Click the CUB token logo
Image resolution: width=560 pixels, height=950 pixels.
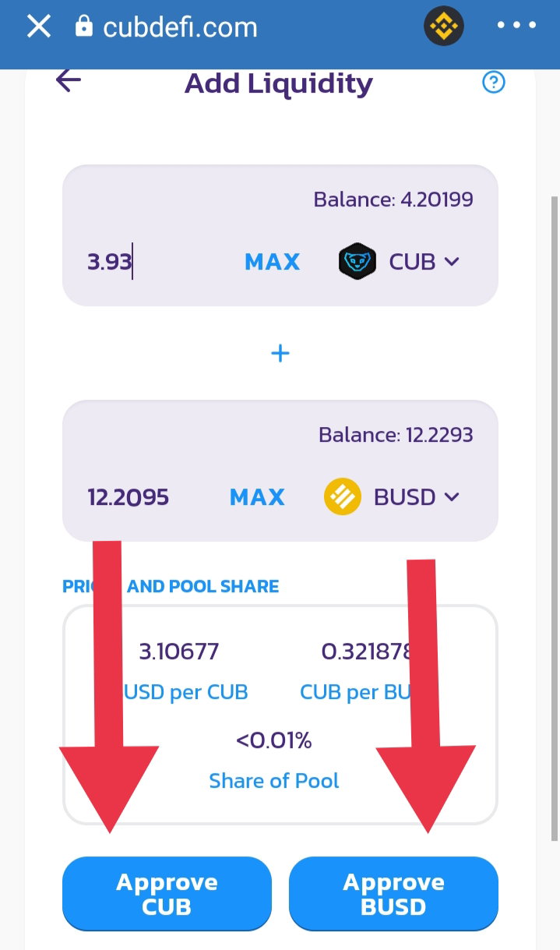tap(357, 262)
